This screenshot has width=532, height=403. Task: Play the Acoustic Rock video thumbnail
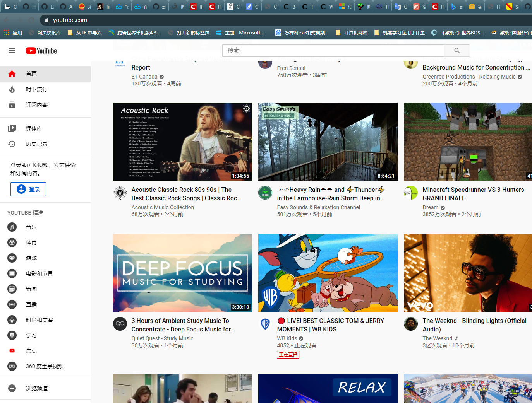click(182, 142)
